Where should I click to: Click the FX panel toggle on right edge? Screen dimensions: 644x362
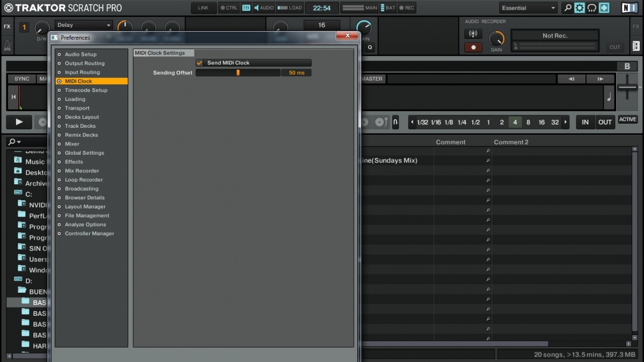tap(636, 26)
